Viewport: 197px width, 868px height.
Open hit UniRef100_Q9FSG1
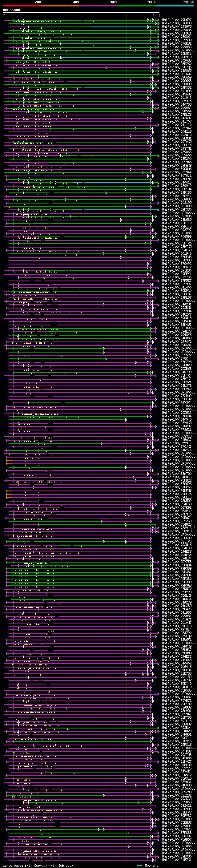[x=177, y=88]
